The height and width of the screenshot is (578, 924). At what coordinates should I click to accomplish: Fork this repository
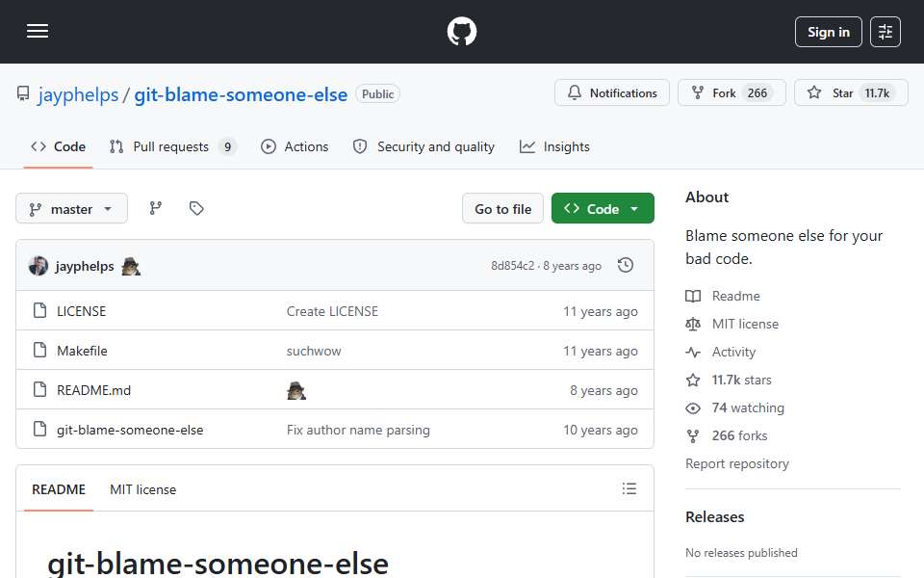click(731, 92)
